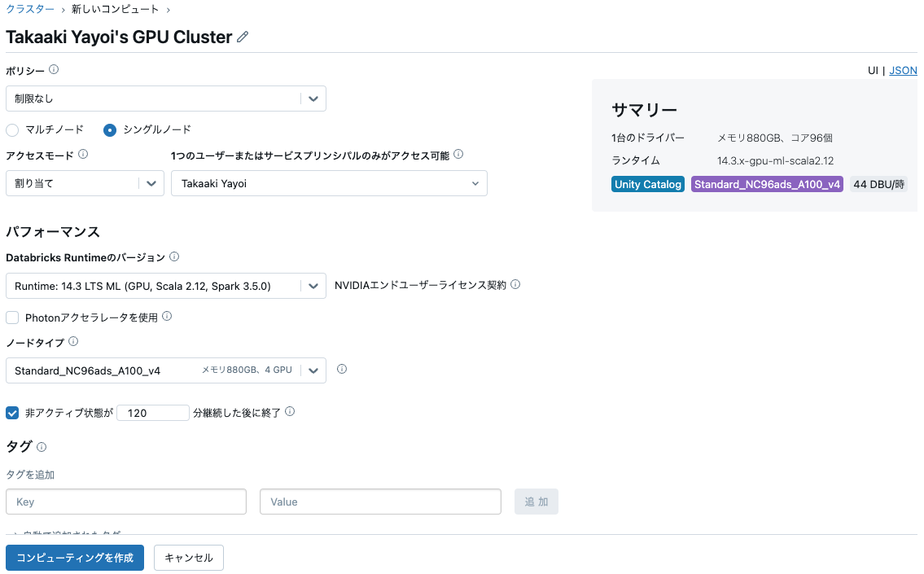Screen dimensions: 924x574
Task: Open the NVIDIAエンドユーザーライセンス契約 info icon
Action: click(x=517, y=285)
